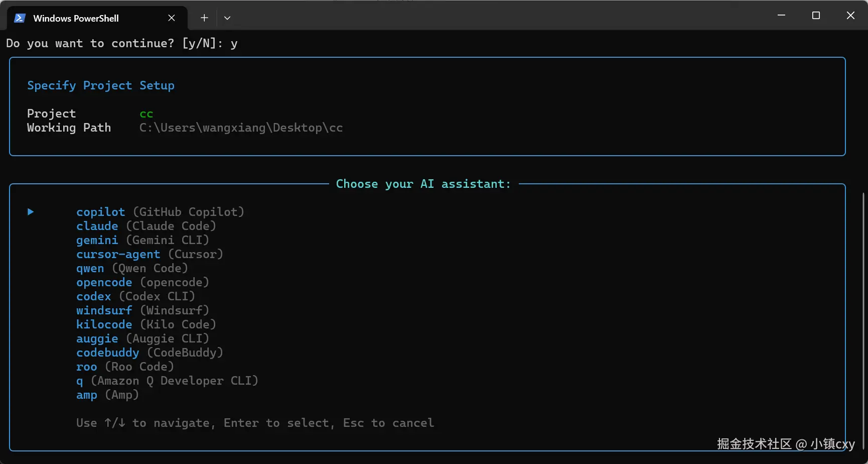Pick the gemini (Gemini CLI) option
Image resolution: width=868 pixels, height=464 pixels.
(142, 240)
